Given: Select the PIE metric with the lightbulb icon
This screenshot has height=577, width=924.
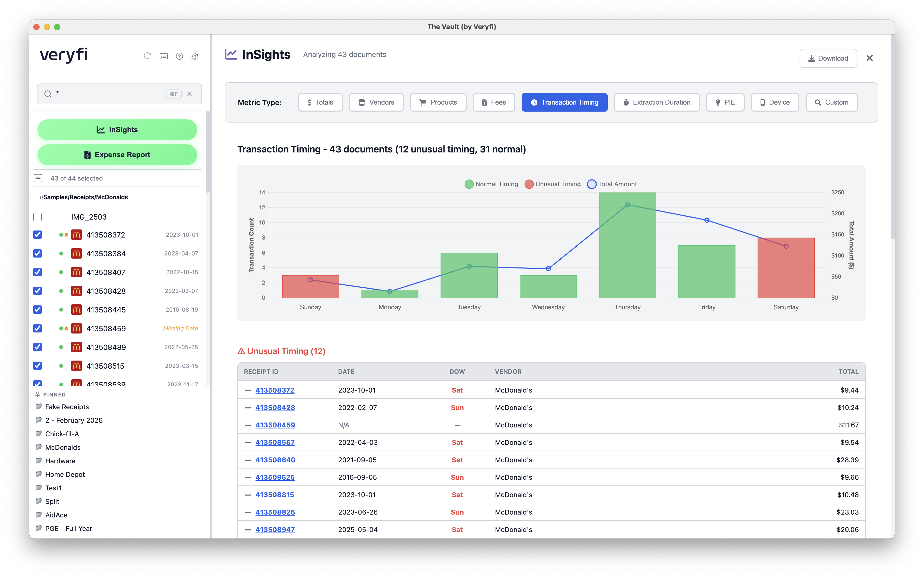Looking at the screenshot, I should pos(725,102).
